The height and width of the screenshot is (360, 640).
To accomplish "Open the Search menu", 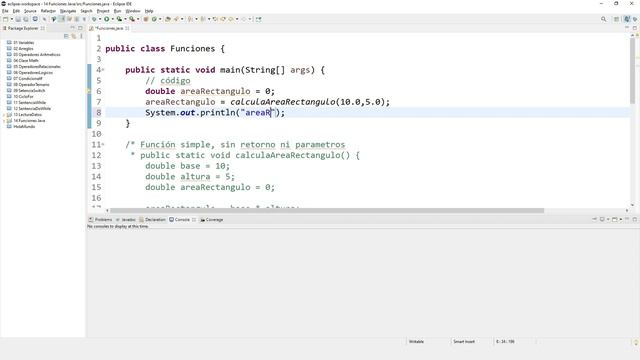I will tap(87, 11).
